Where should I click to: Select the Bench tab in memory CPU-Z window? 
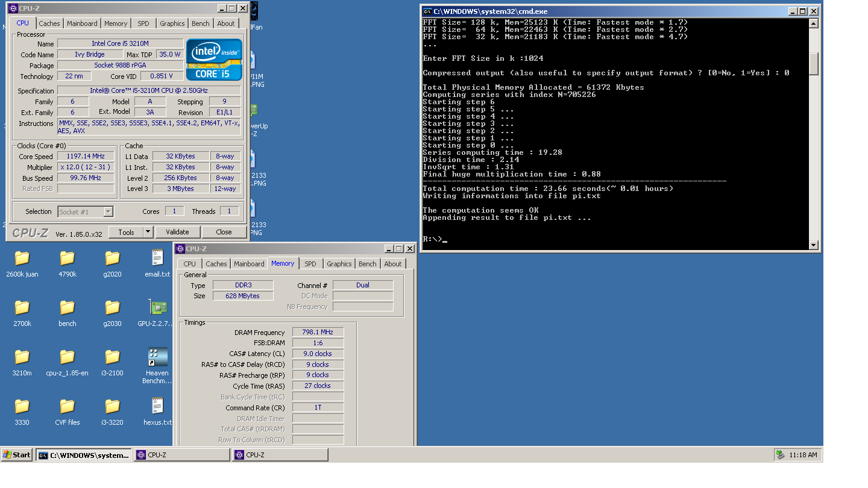tap(368, 264)
